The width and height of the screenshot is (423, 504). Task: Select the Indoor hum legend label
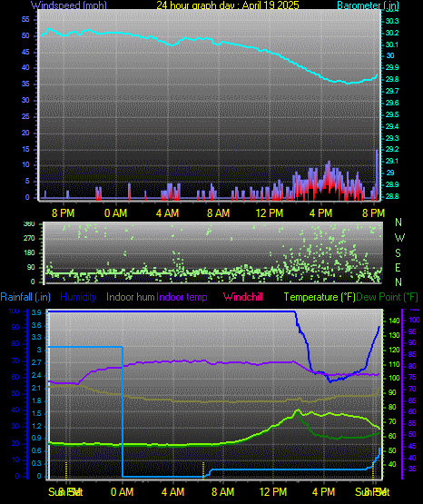point(131,297)
